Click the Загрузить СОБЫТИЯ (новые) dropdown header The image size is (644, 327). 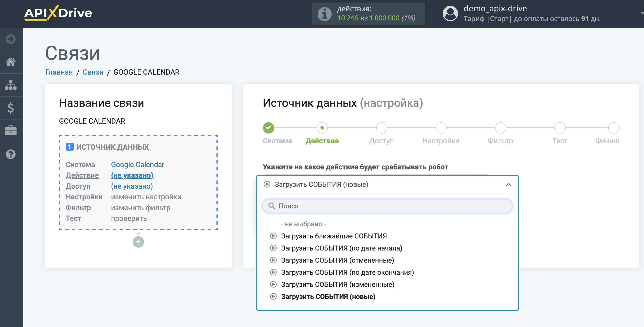(x=387, y=185)
